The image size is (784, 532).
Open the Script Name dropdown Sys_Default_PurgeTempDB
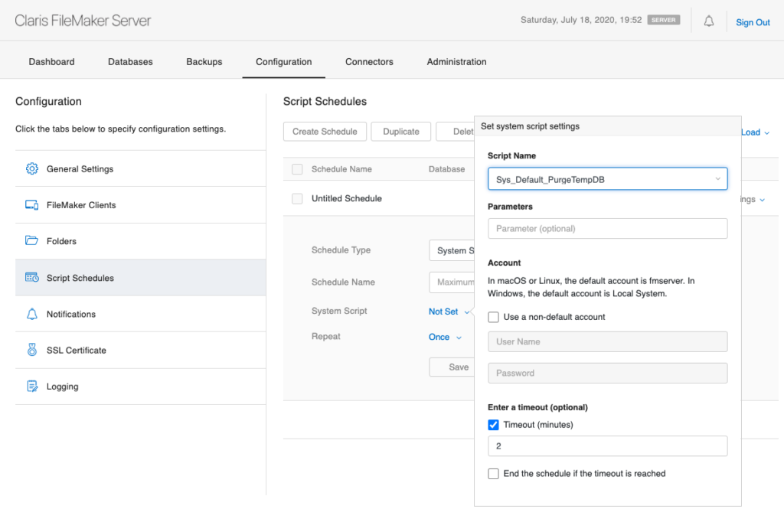pos(607,179)
